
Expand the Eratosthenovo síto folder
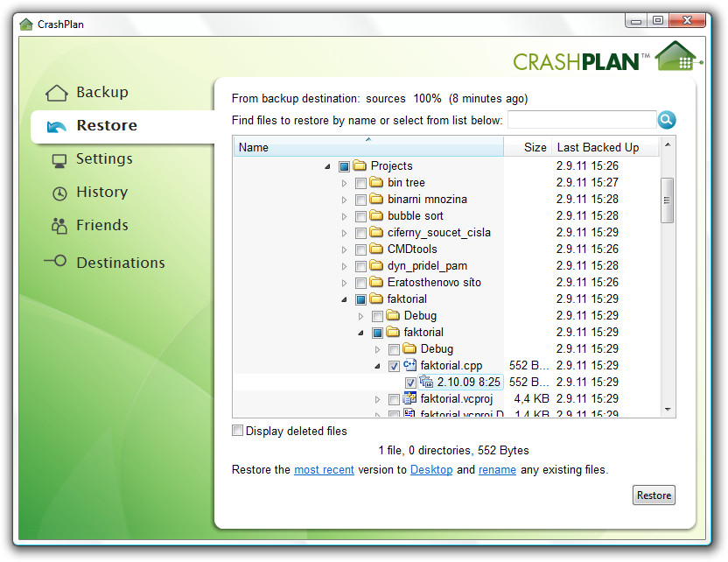click(344, 283)
